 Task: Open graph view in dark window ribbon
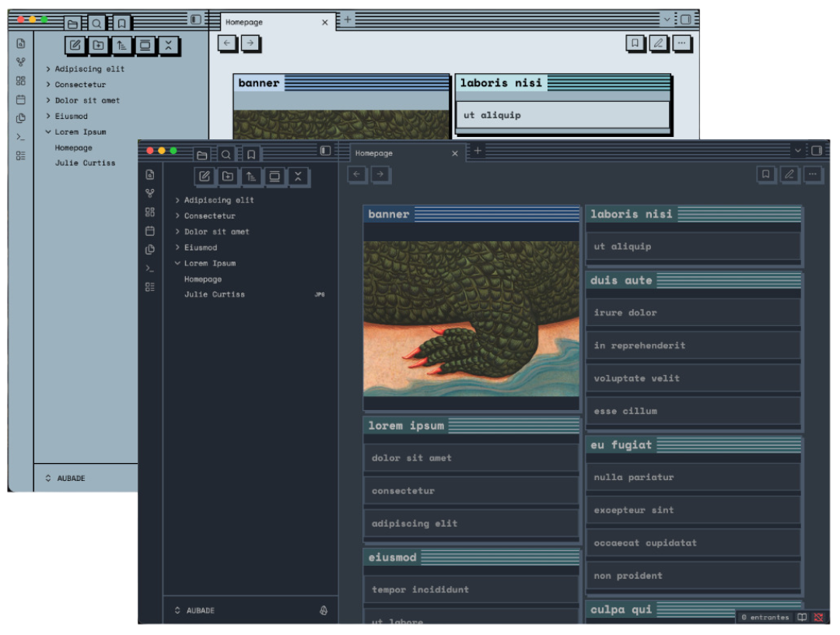point(150,194)
